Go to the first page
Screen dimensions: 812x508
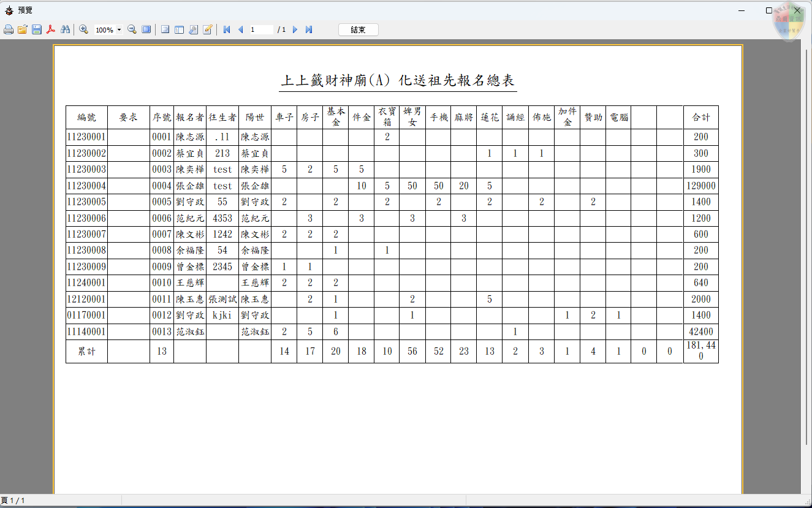[x=227, y=29]
